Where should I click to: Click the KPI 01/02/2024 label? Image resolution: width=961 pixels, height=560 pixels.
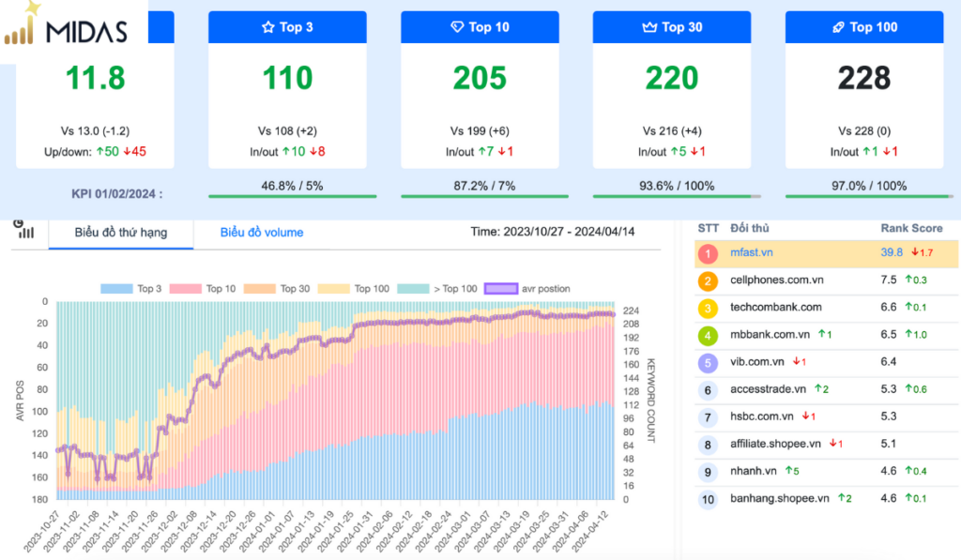pos(117,193)
